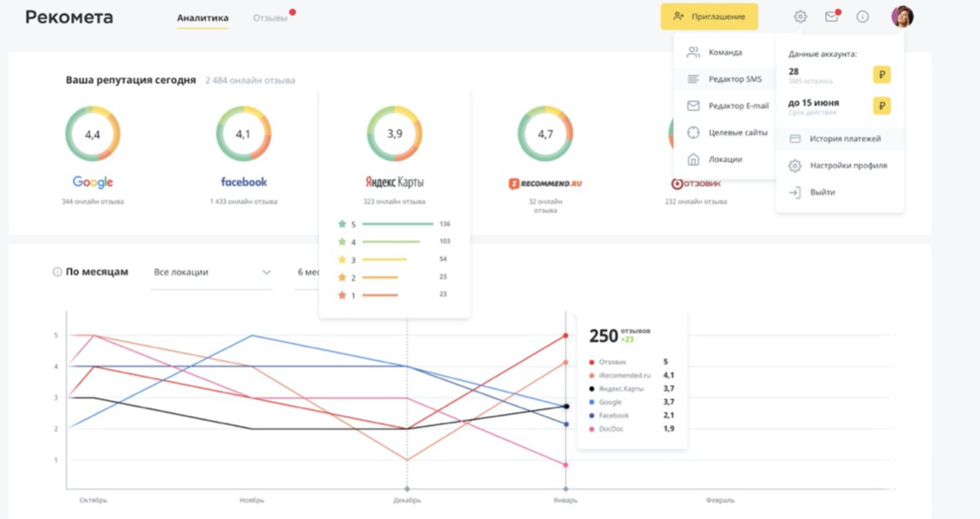Click the Февраль axis label
980x519 pixels.
click(x=720, y=500)
